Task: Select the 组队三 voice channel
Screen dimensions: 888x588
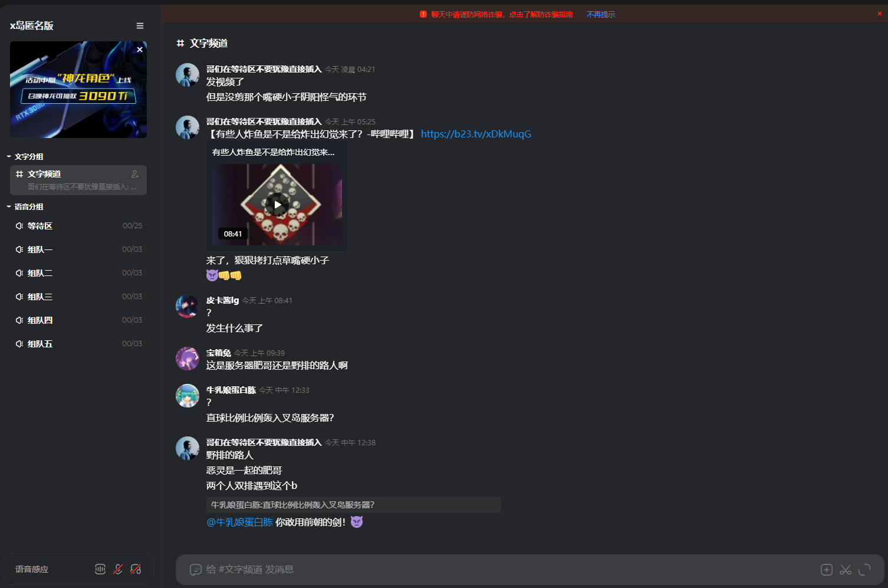Action: coord(78,297)
